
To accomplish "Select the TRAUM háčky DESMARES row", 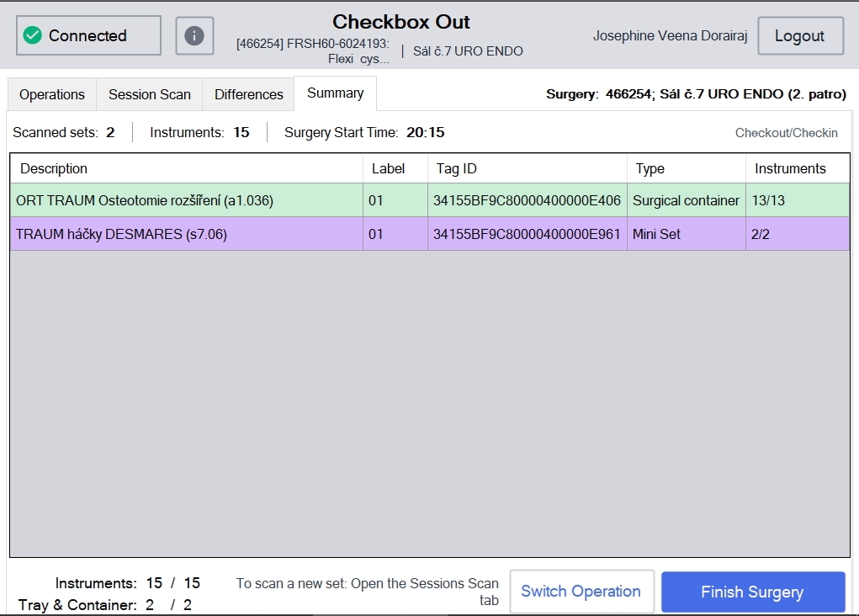I will 429,234.
